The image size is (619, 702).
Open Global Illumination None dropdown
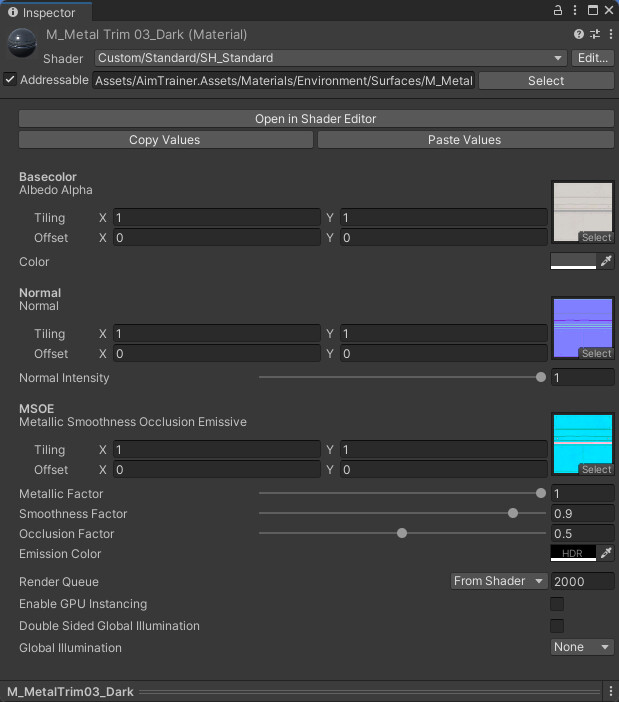[582, 647]
